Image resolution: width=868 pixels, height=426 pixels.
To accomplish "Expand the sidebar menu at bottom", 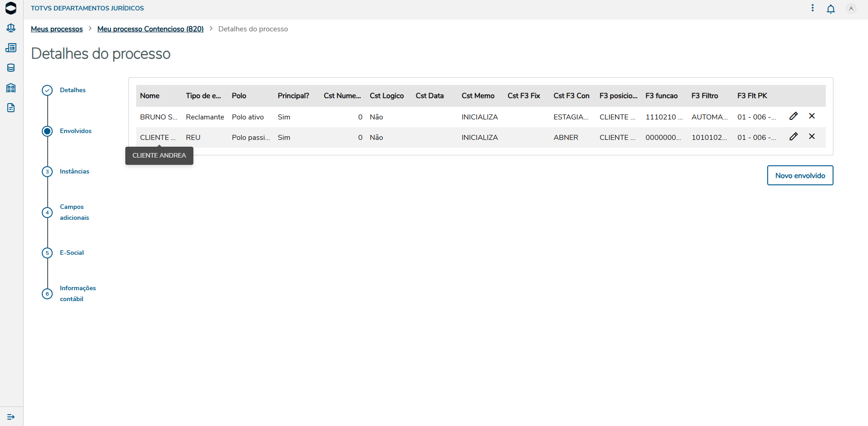I will coord(11,416).
